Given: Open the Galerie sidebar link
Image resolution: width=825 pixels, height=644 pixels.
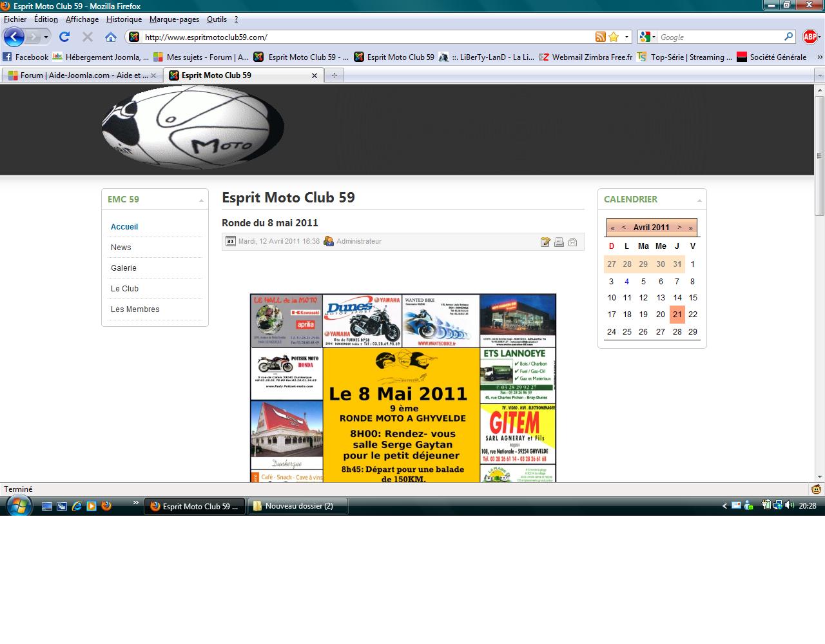Looking at the screenshot, I should pyautogui.click(x=124, y=268).
